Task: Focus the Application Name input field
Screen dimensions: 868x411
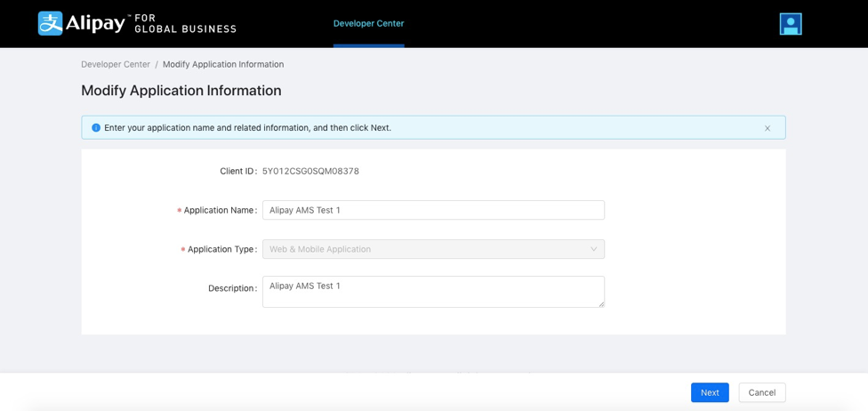Action: tap(433, 210)
